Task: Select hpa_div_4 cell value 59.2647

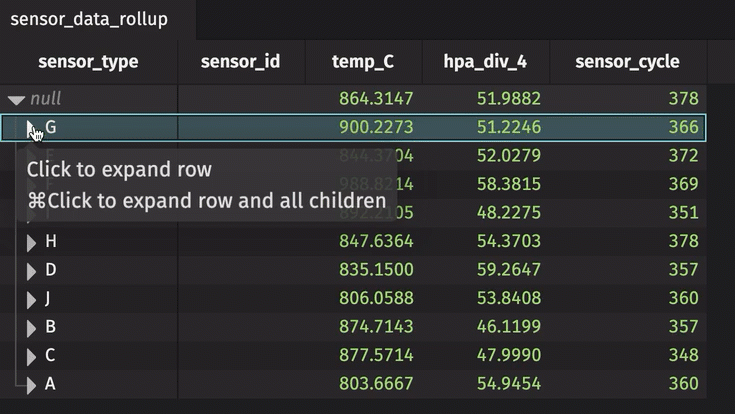Action: point(509,270)
